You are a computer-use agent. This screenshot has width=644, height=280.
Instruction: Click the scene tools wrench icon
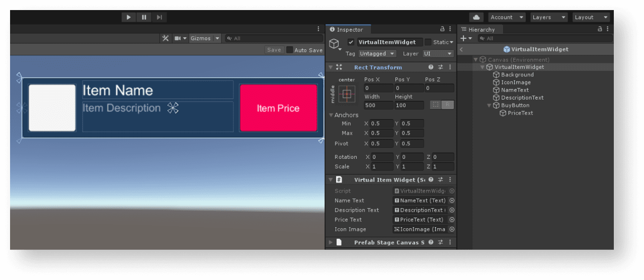165,38
